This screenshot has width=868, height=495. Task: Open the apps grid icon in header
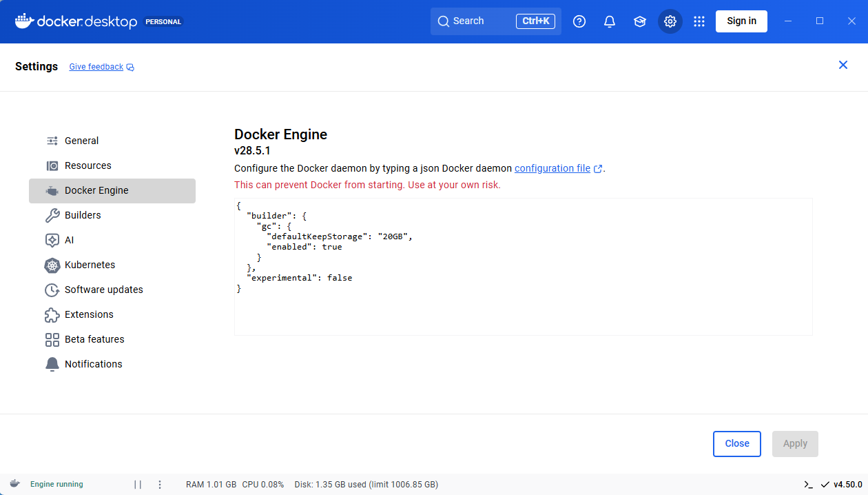tap(699, 21)
